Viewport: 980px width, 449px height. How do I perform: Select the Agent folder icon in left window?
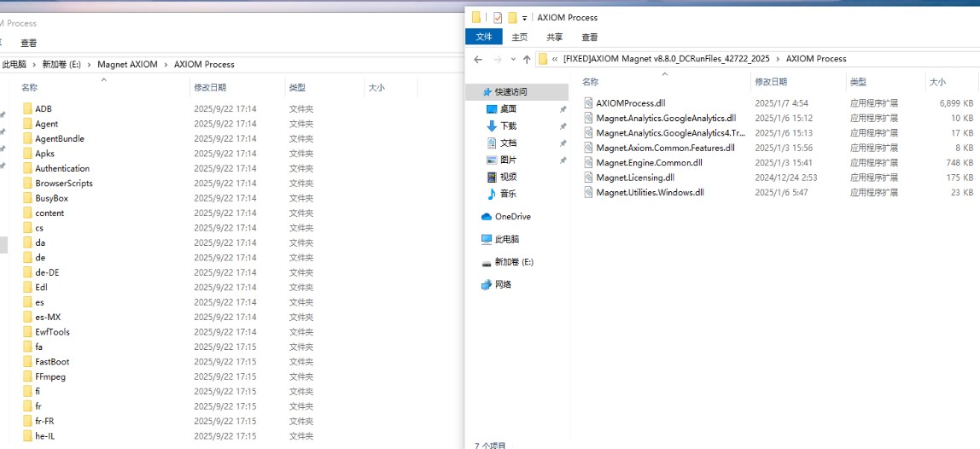26,124
